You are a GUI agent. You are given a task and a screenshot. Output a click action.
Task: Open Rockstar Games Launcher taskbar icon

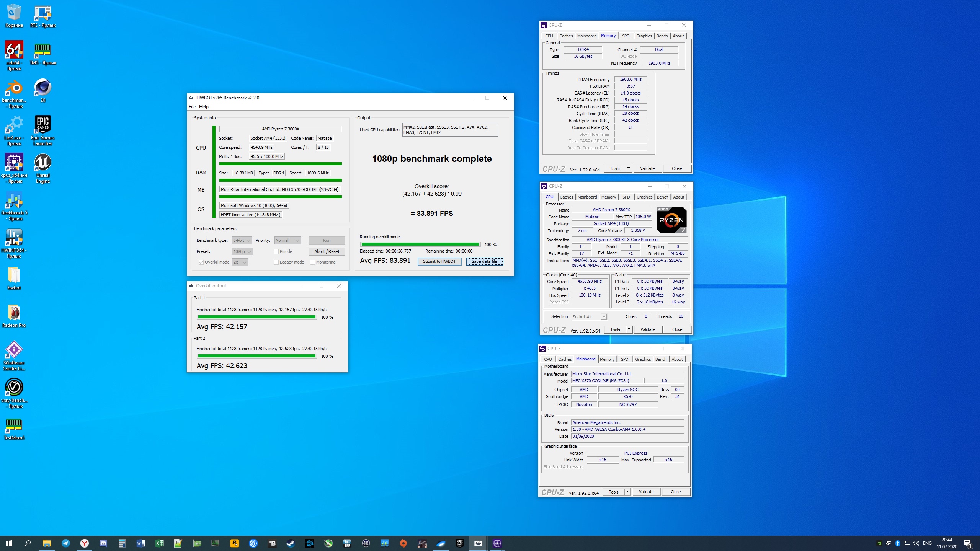[x=234, y=543]
